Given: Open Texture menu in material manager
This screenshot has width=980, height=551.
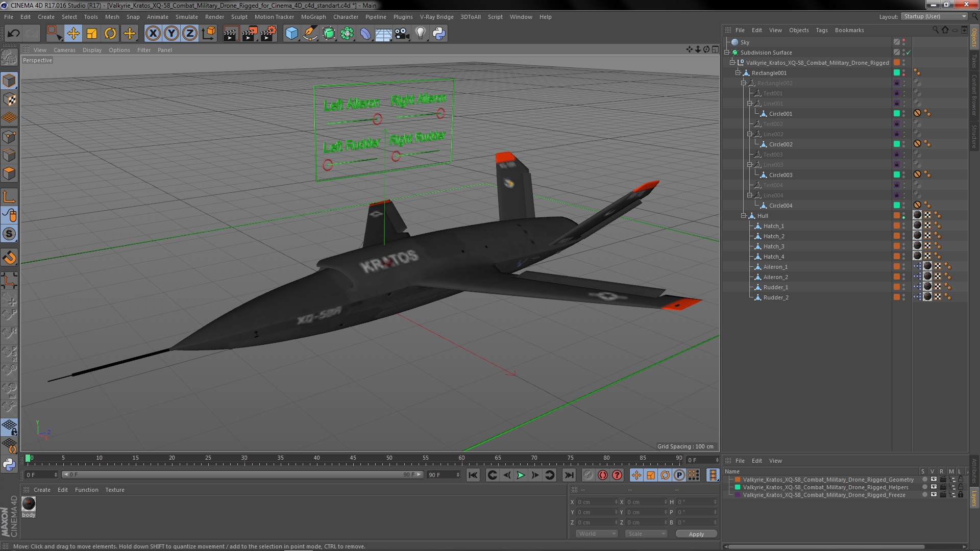Looking at the screenshot, I should [x=115, y=490].
